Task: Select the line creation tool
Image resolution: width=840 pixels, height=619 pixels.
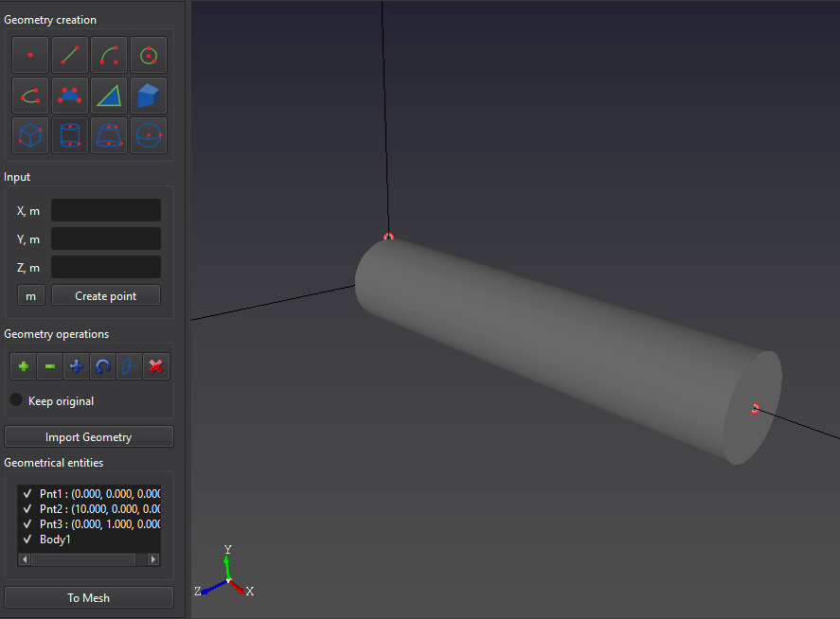Action: coord(70,56)
